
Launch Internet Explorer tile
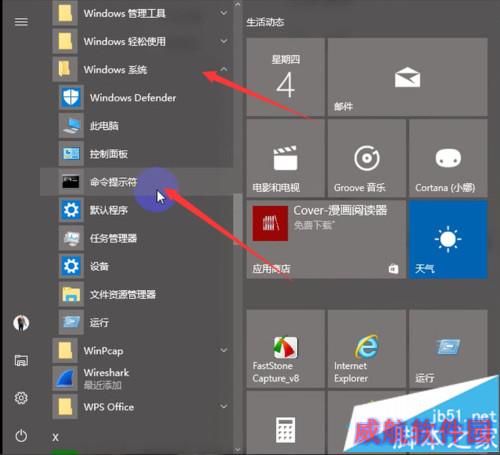[x=367, y=349]
